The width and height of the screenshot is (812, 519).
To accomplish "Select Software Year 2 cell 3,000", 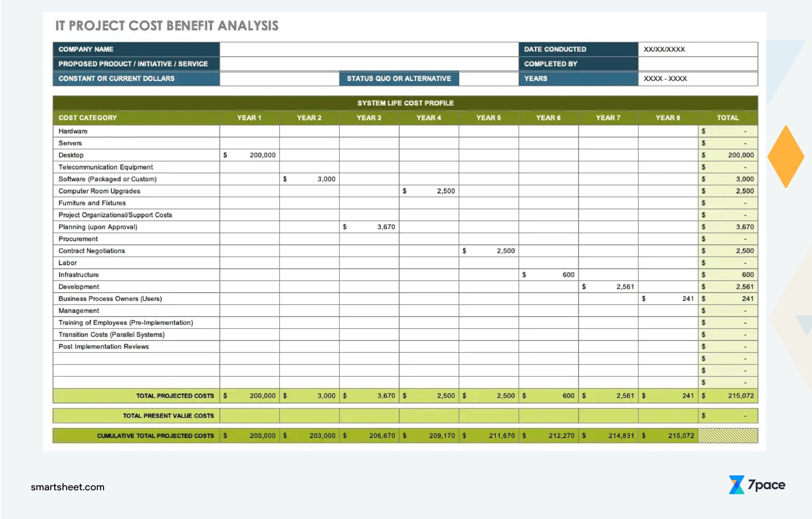I will 309,179.
